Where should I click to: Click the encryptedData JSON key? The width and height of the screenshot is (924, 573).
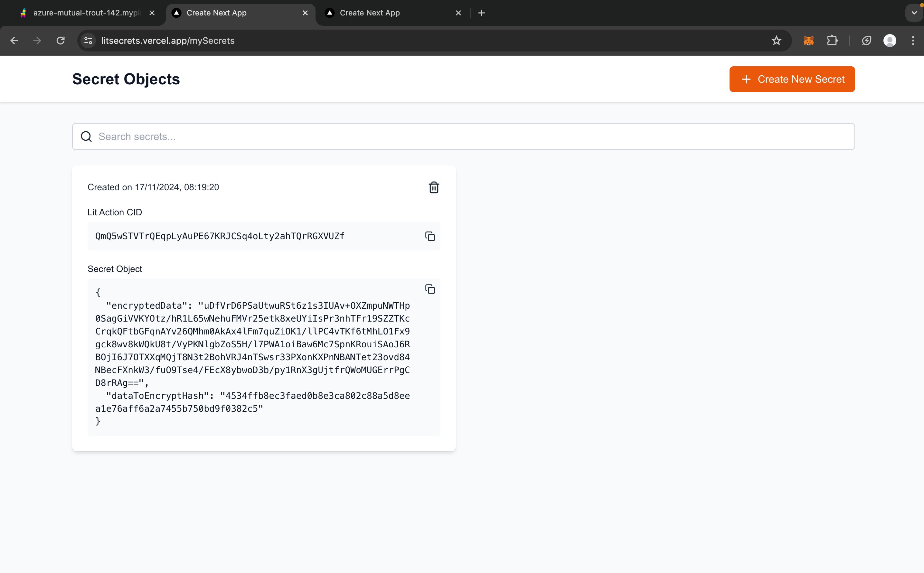(147, 305)
